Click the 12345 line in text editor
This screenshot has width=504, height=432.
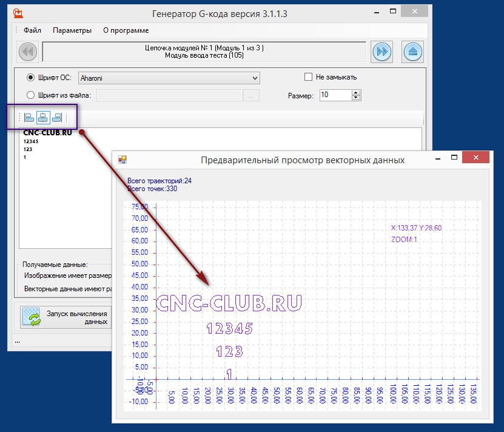point(31,141)
